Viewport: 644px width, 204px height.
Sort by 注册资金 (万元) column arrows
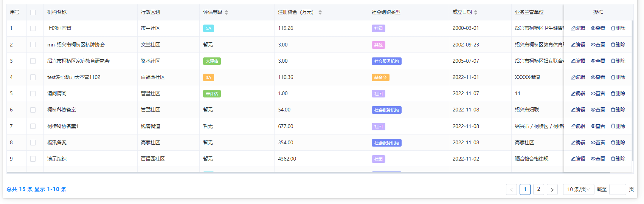pyautogui.click(x=320, y=12)
